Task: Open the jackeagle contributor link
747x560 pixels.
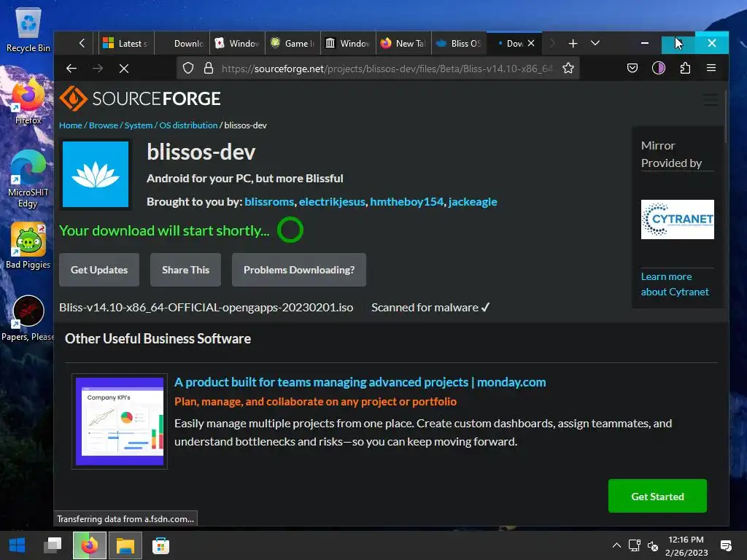Action: [x=473, y=202]
